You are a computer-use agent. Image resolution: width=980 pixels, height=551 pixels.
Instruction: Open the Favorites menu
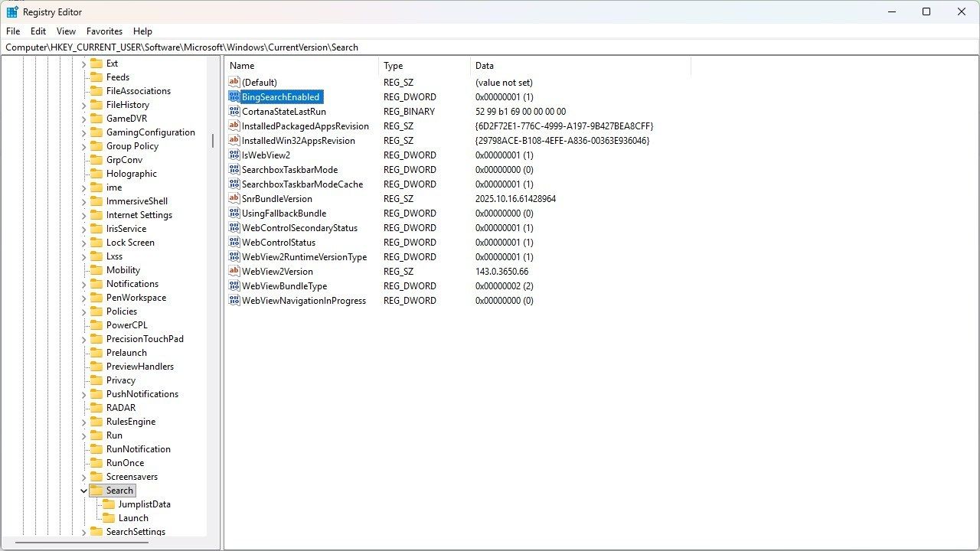pyautogui.click(x=104, y=31)
